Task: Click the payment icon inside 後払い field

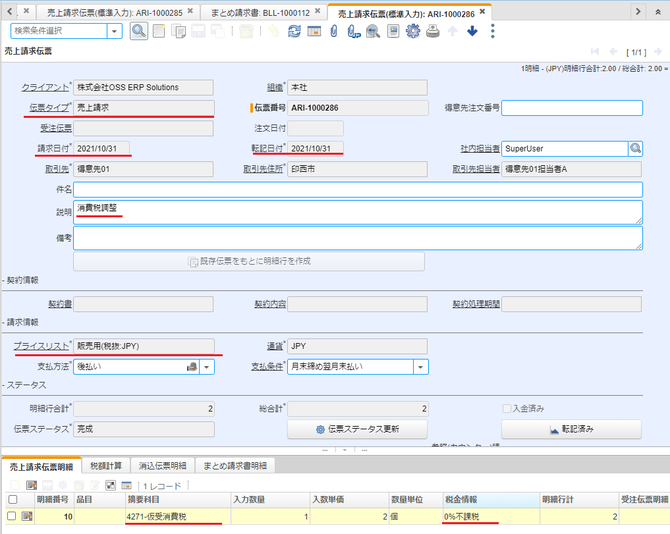Action: coord(192,367)
